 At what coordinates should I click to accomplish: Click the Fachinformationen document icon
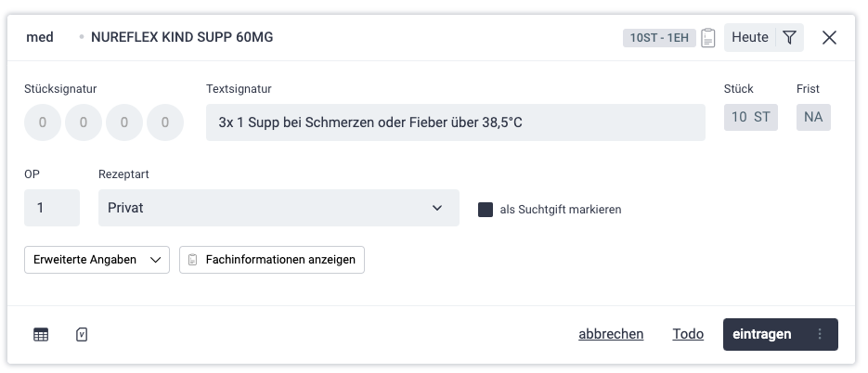pyautogui.click(x=193, y=260)
